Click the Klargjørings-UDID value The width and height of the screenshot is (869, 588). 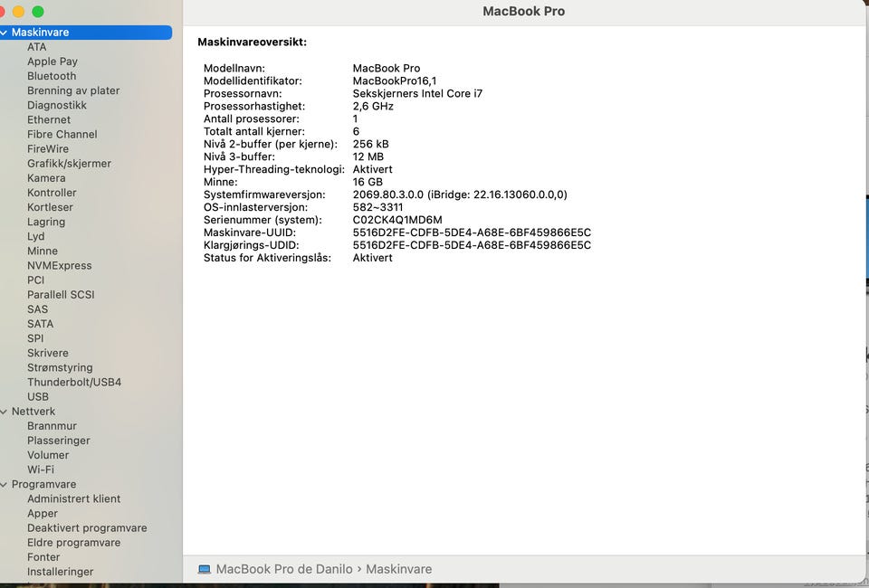tap(472, 245)
